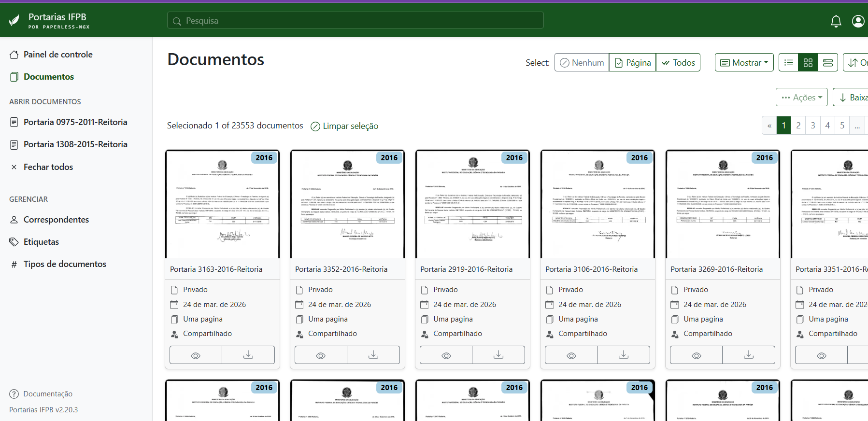
Task: Download Portaria 3269-2016-Reitoria
Action: [749, 355]
